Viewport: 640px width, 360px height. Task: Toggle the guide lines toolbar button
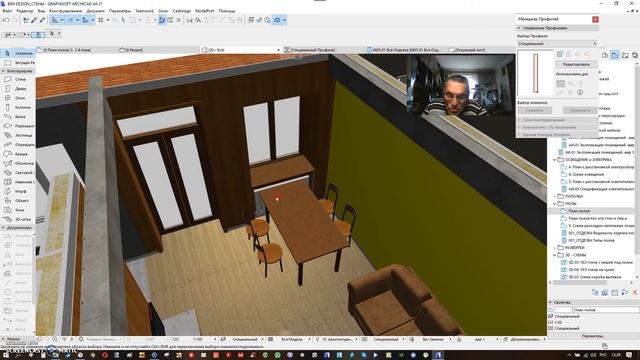(55, 20)
